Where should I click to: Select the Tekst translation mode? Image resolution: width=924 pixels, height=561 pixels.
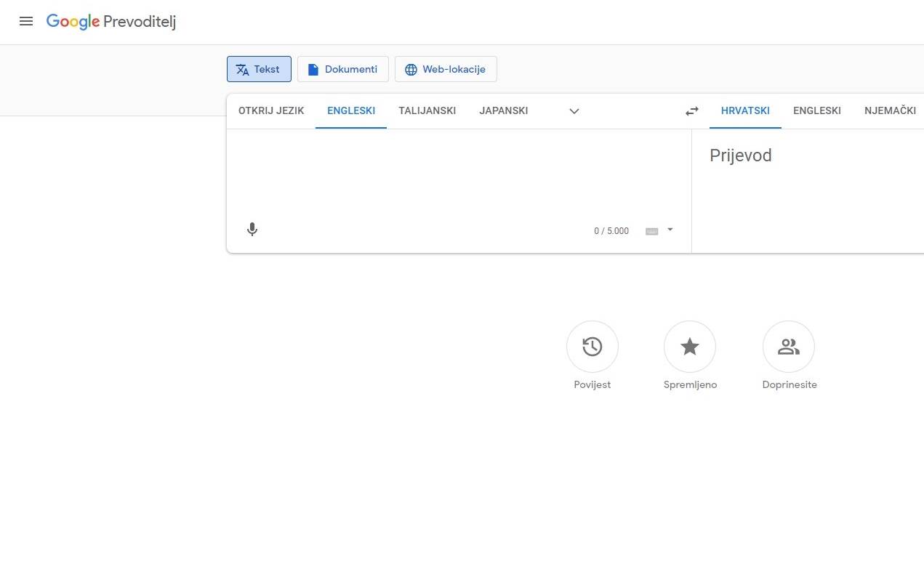259,70
